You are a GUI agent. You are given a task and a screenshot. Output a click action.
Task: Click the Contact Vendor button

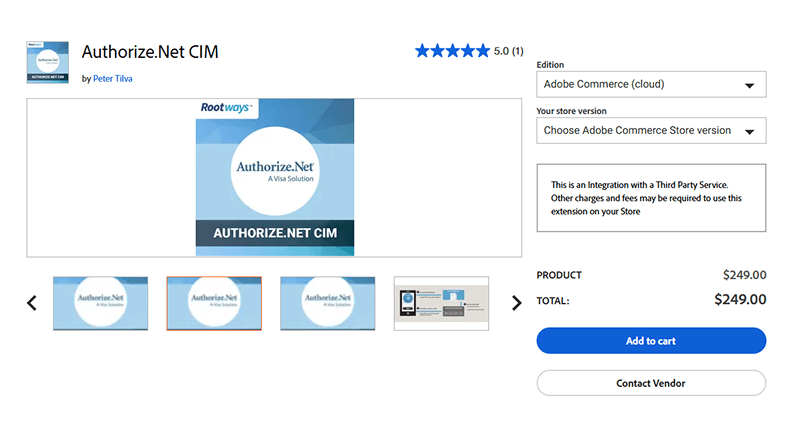tap(651, 383)
